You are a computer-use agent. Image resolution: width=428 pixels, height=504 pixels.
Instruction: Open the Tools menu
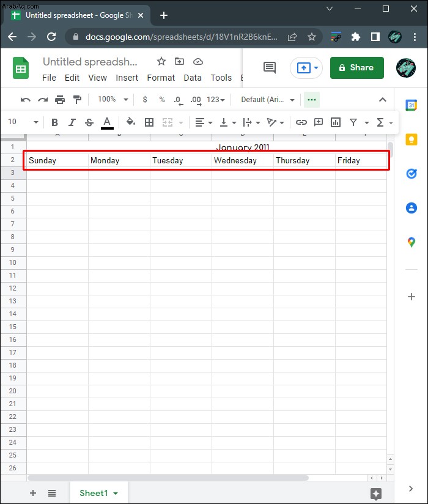point(221,78)
